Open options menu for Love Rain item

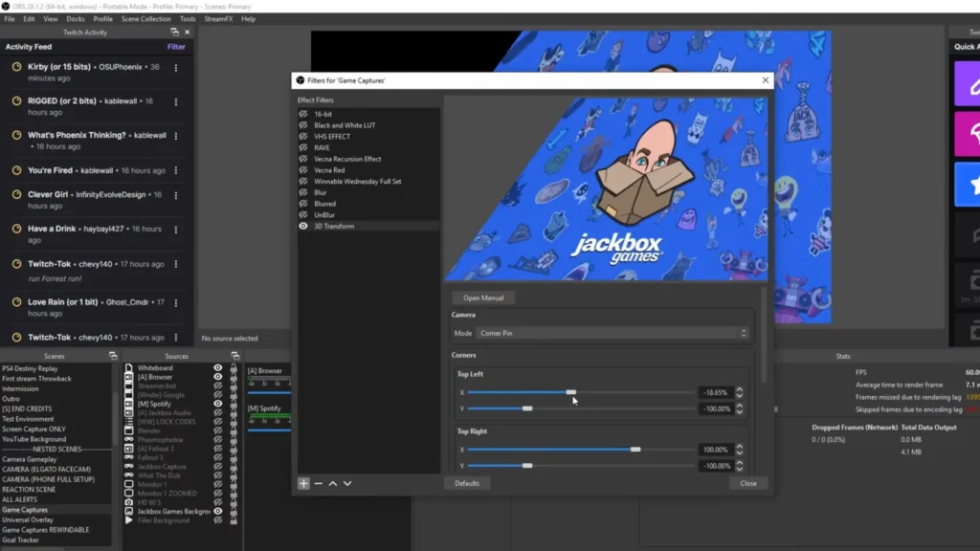point(176,303)
